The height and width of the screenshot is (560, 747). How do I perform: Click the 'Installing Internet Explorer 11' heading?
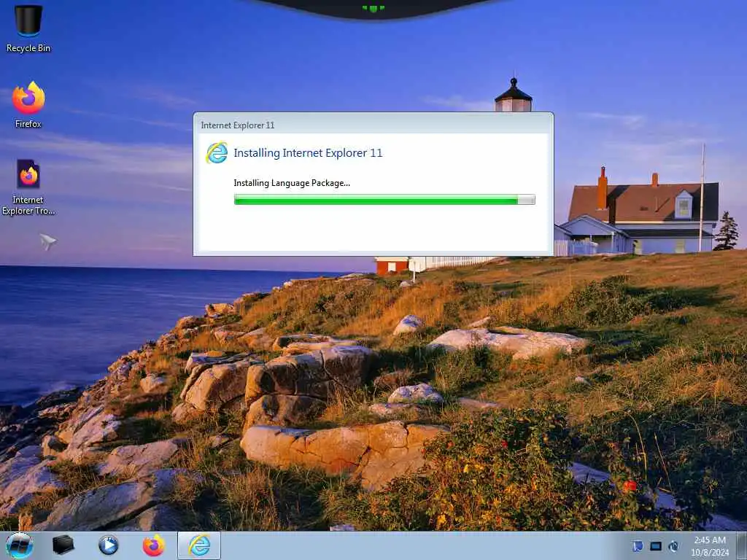(x=308, y=153)
